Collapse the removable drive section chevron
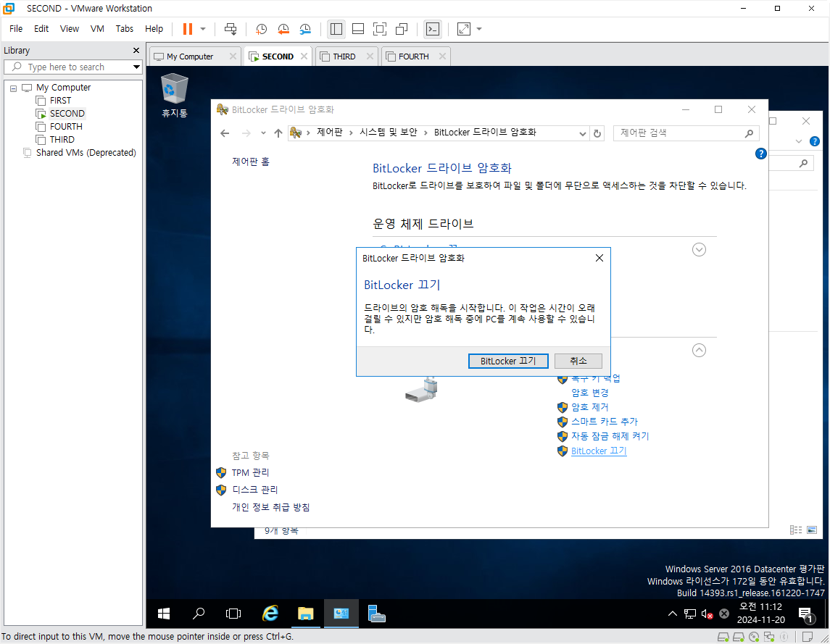The image size is (830, 644). pos(700,351)
